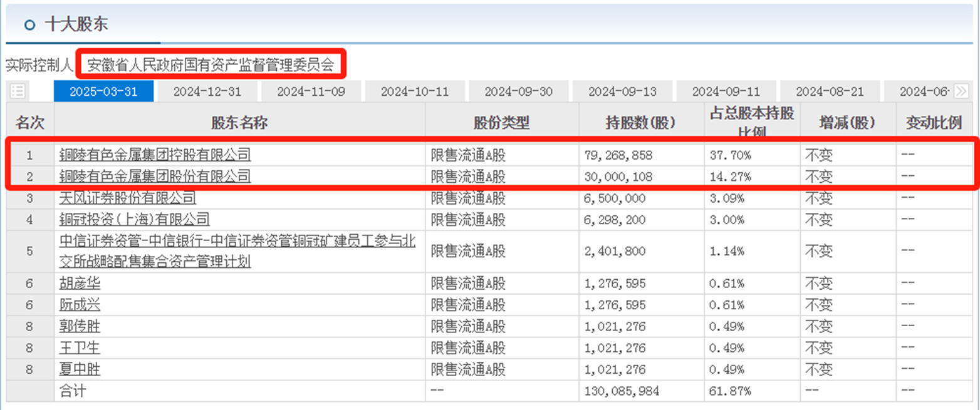The width and height of the screenshot is (980, 410).
Task: Open 铜冠投资(上海)有限公司 link
Action: point(134,220)
